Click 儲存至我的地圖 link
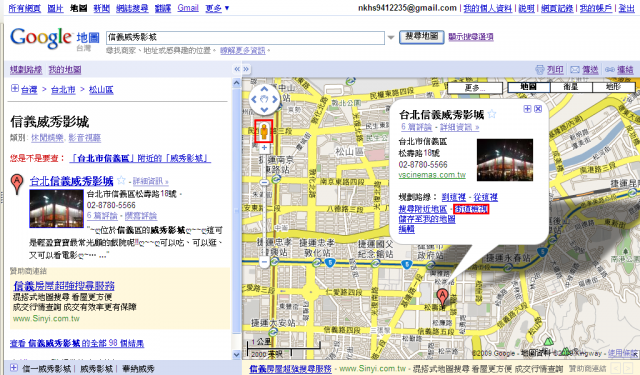The image size is (640, 375). point(427,219)
